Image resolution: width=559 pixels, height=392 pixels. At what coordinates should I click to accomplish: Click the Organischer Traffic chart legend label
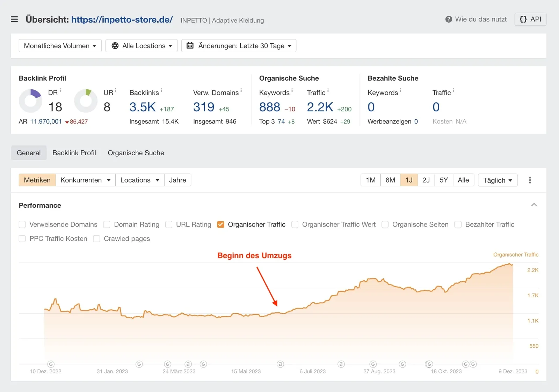516,254
